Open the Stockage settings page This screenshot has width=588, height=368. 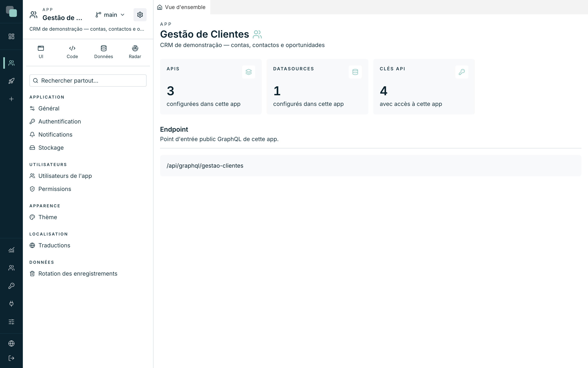88,148
